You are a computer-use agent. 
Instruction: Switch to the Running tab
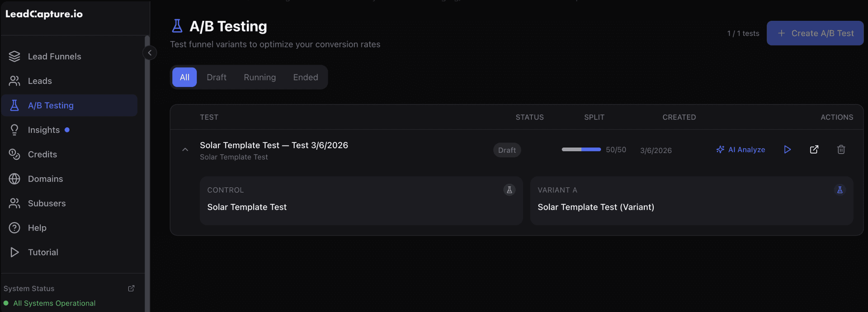(260, 77)
